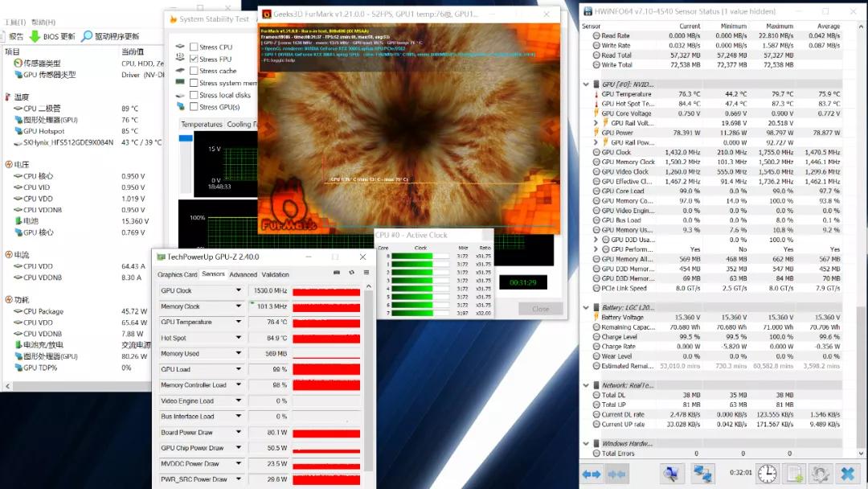The width and height of the screenshot is (868, 489).
Task: Click the 报告 toolbar button
Action: pyautogui.click(x=11, y=36)
